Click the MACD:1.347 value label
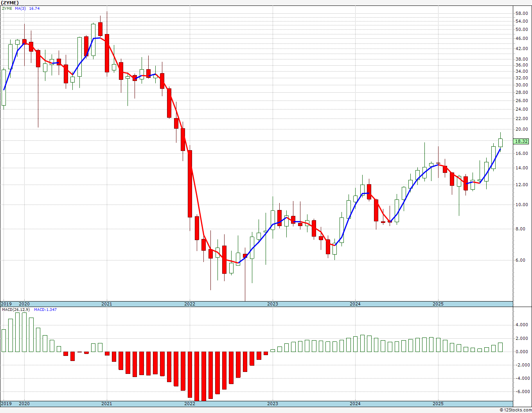The image size is (532, 413). 45,310
